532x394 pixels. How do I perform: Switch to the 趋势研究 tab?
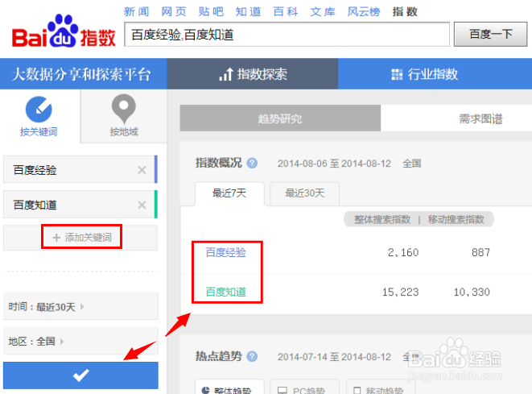pyautogui.click(x=280, y=118)
